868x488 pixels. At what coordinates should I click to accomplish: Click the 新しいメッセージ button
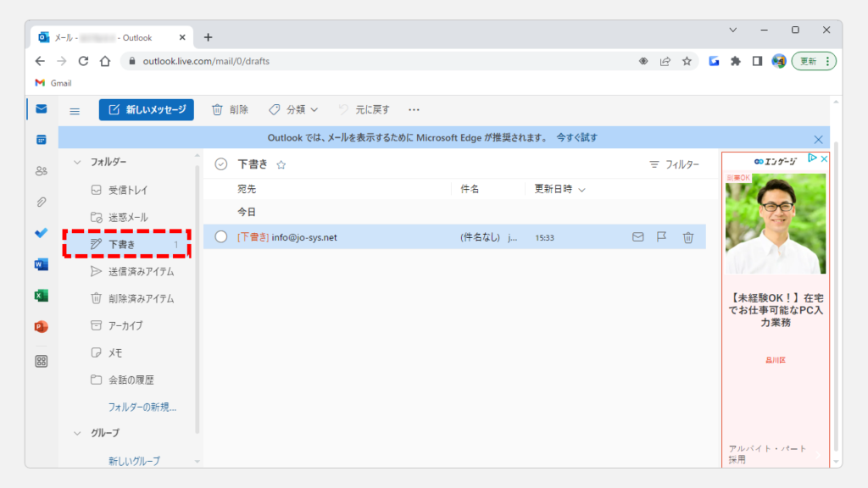[x=147, y=109]
